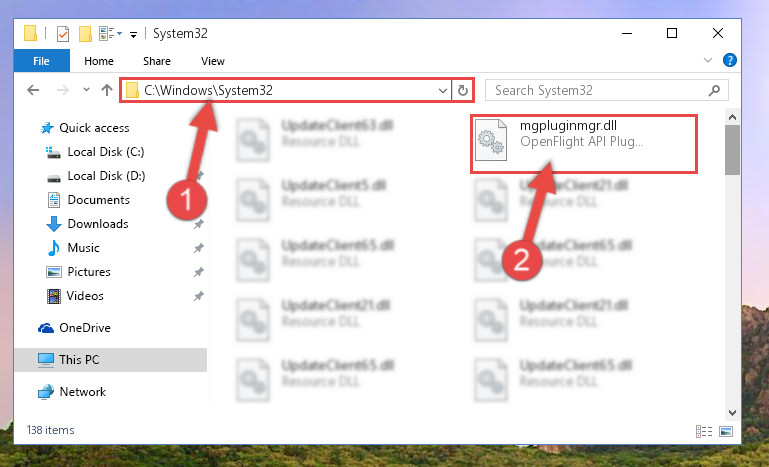The image size is (769, 467).
Task: Click the New folder quick access icon
Action: [85, 34]
